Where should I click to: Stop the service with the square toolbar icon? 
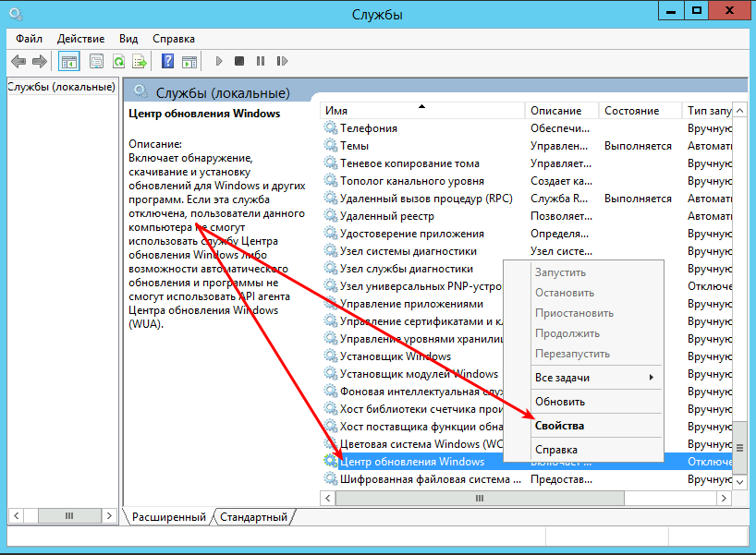pos(239,61)
